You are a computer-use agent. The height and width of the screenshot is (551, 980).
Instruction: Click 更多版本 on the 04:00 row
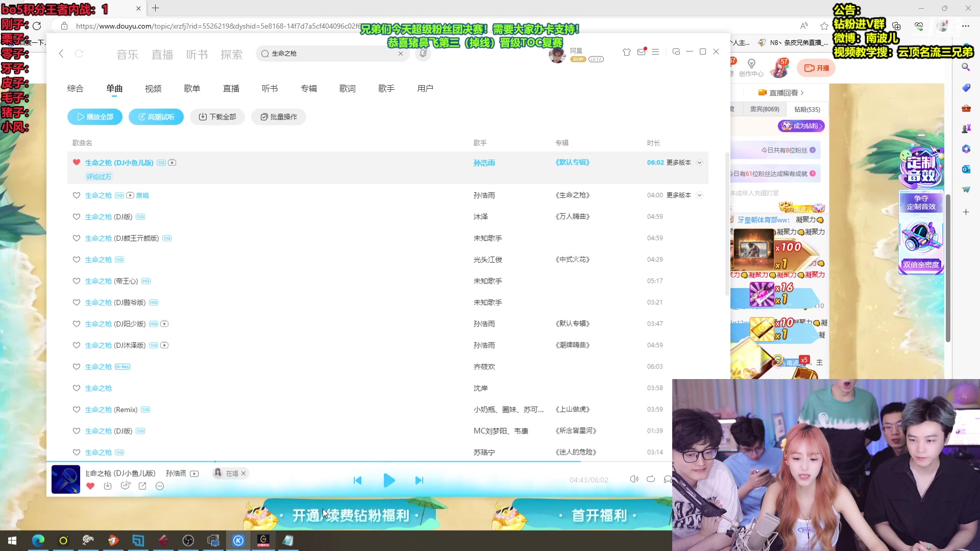point(678,195)
